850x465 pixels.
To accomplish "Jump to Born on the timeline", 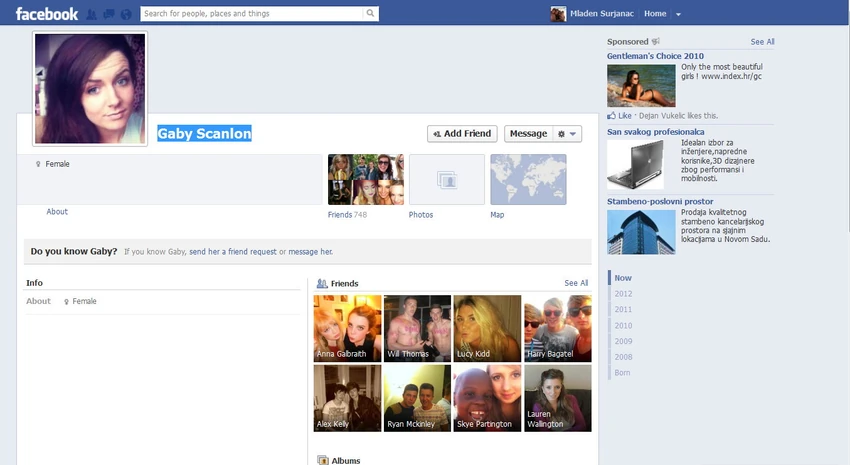I will point(622,372).
